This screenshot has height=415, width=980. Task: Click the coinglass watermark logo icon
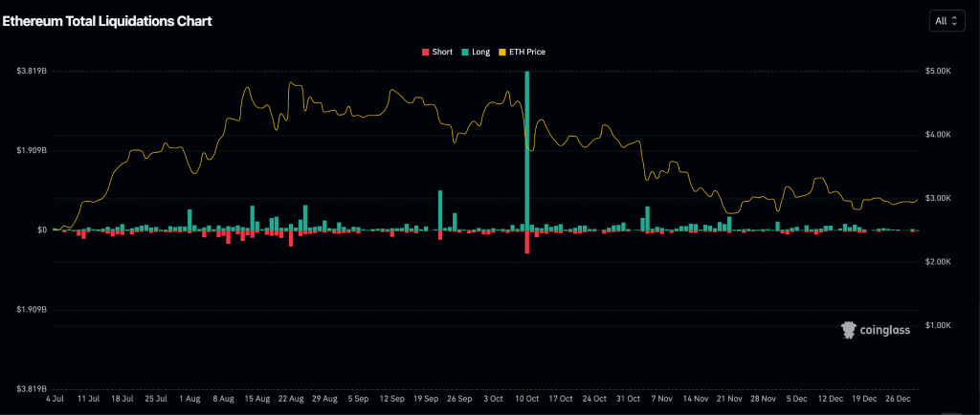coord(848,330)
